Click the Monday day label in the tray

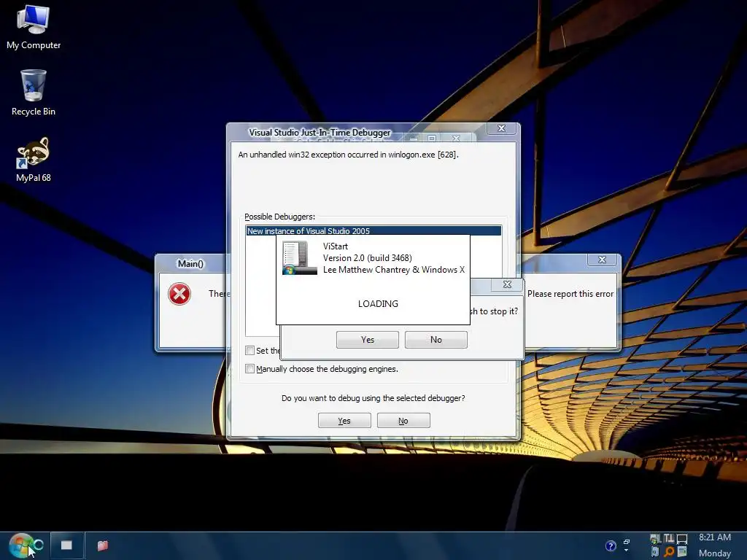coord(715,553)
